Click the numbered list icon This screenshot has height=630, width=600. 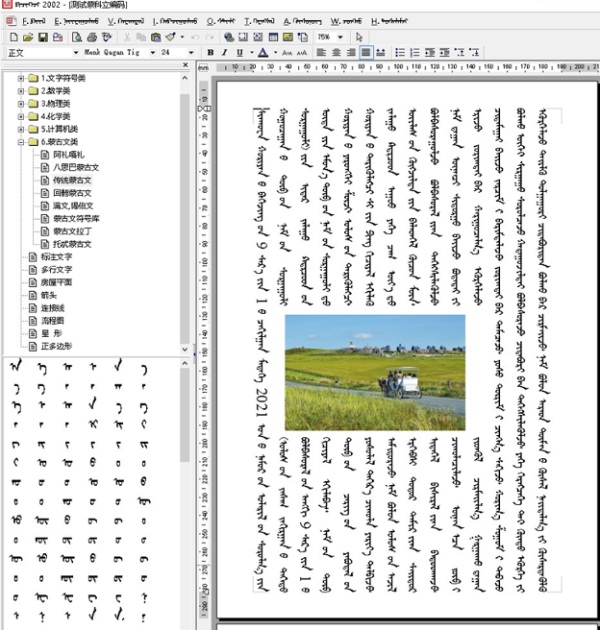[x=415, y=53]
